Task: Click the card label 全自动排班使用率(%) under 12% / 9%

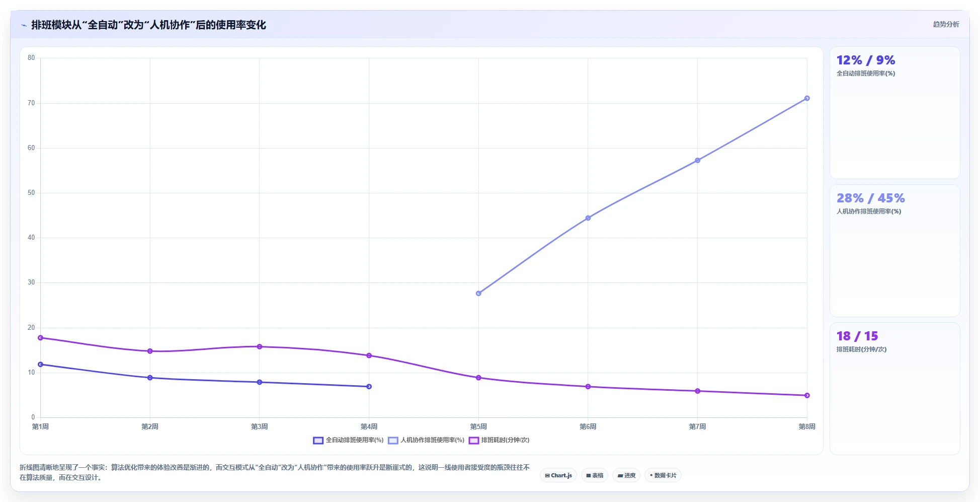Action: 866,74
